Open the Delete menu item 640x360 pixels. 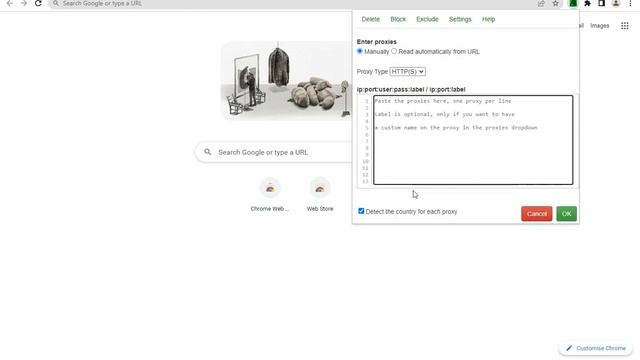(x=371, y=19)
